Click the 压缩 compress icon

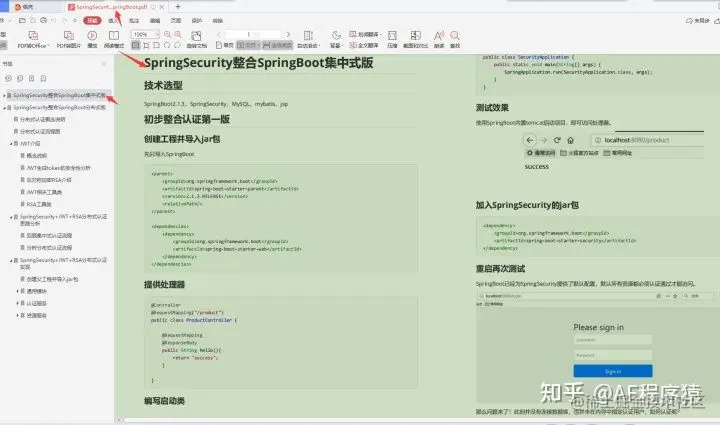(x=392, y=36)
